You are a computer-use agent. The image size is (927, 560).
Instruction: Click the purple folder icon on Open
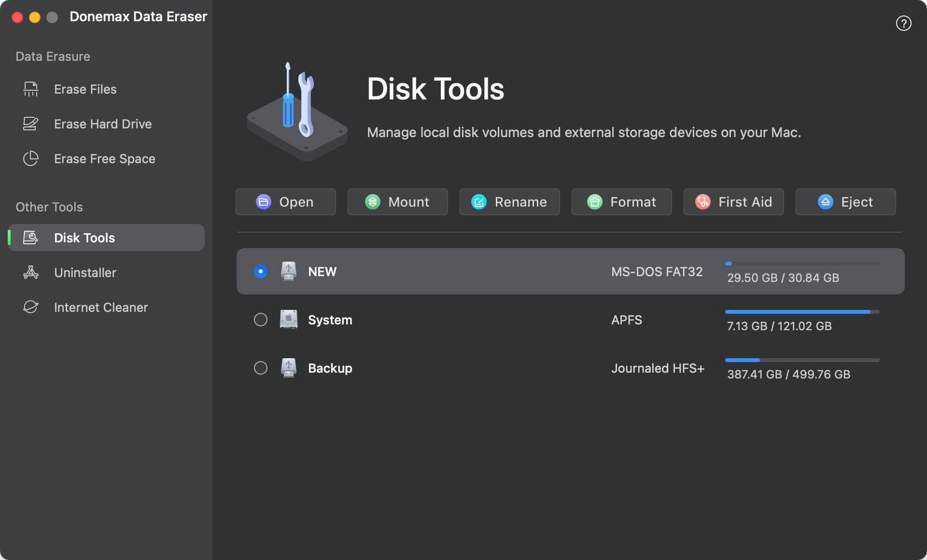point(263,202)
